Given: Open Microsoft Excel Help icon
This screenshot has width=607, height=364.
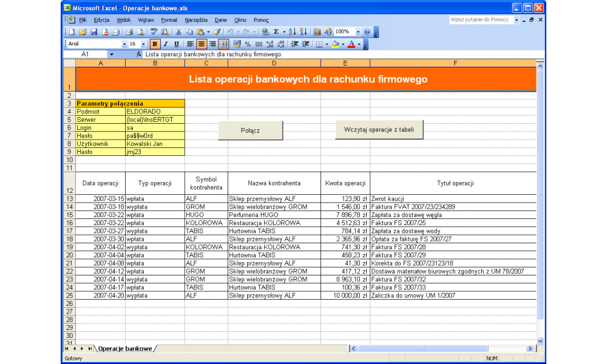Looking at the screenshot, I should pos(367,32).
